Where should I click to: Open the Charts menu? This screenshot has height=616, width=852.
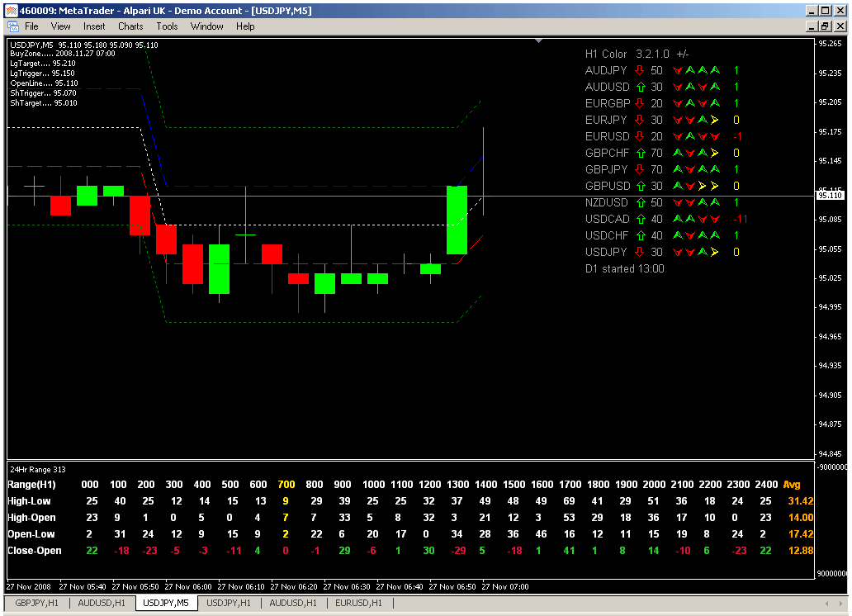tap(130, 26)
